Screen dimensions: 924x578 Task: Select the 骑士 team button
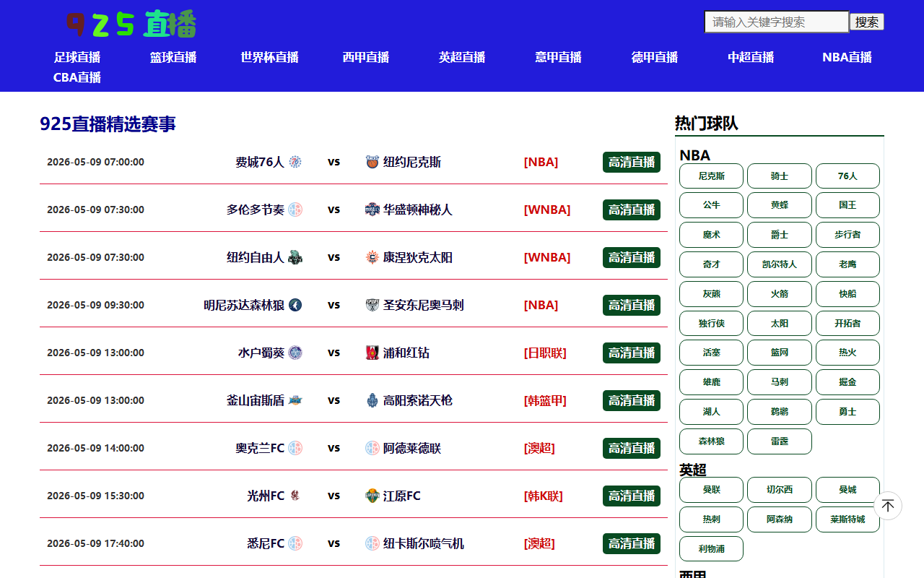780,176
